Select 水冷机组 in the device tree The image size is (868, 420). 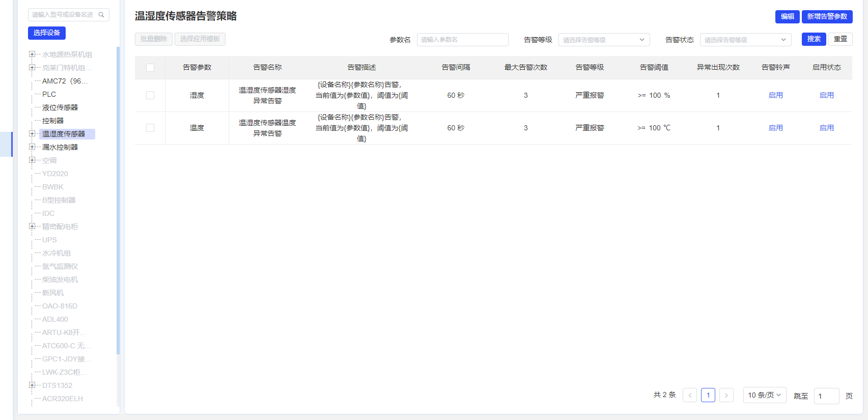[x=57, y=253]
